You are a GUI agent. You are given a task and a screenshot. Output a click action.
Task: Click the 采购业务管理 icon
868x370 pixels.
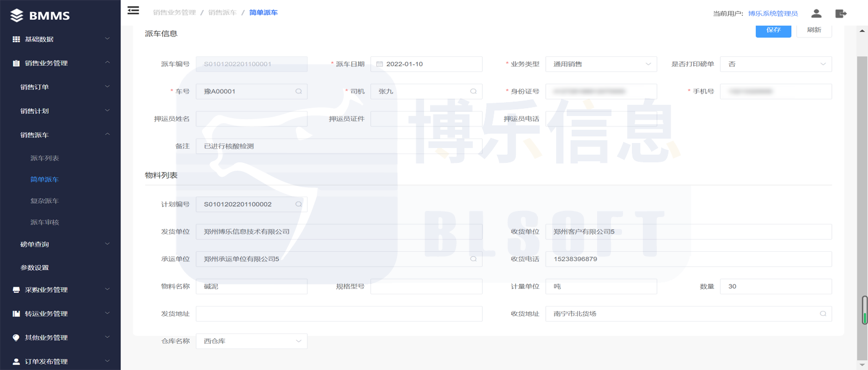(16, 289)
